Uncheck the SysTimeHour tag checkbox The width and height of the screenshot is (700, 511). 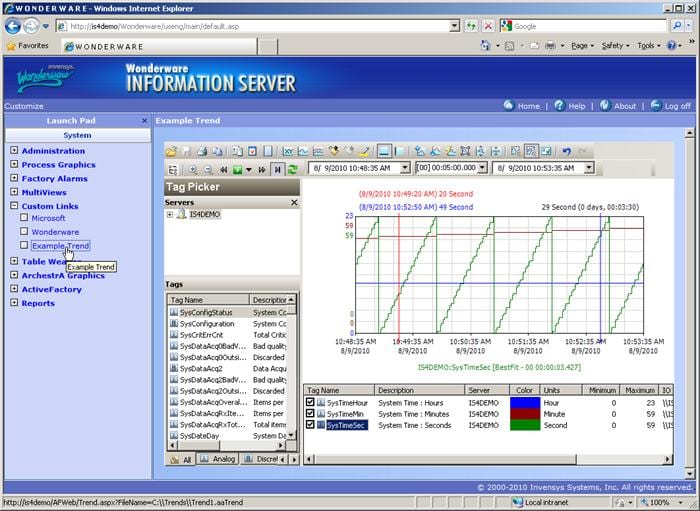[x=310, y=402]
